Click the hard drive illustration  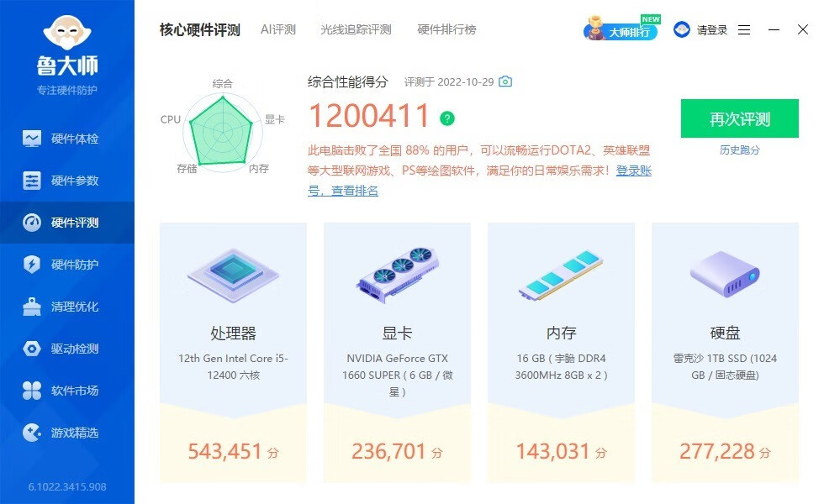tap(725, 274)
